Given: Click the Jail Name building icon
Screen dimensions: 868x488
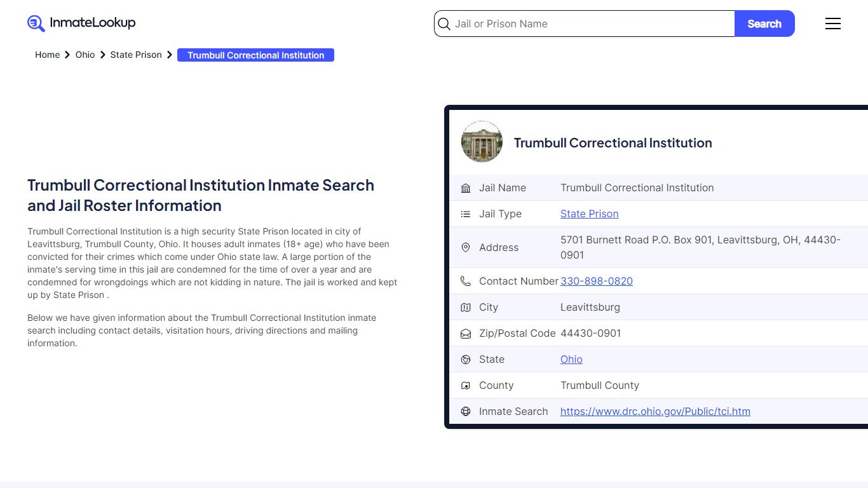Looking at the screenshot, I should coord(466,188).
